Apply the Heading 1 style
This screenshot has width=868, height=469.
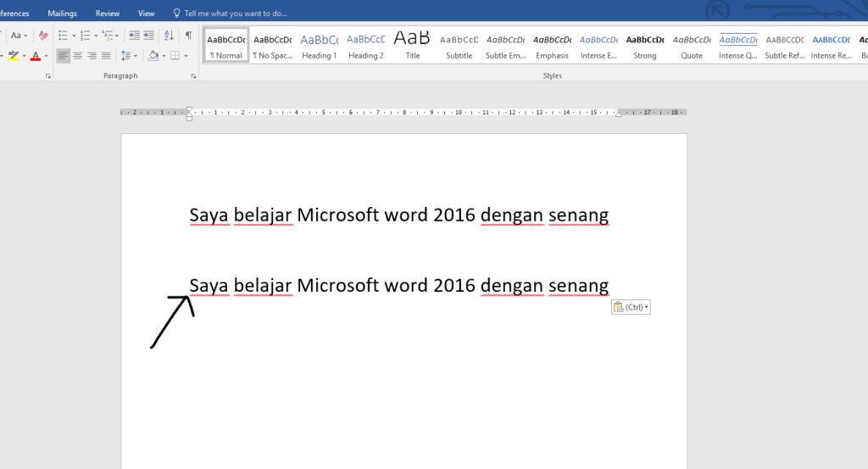click(319, 46)
